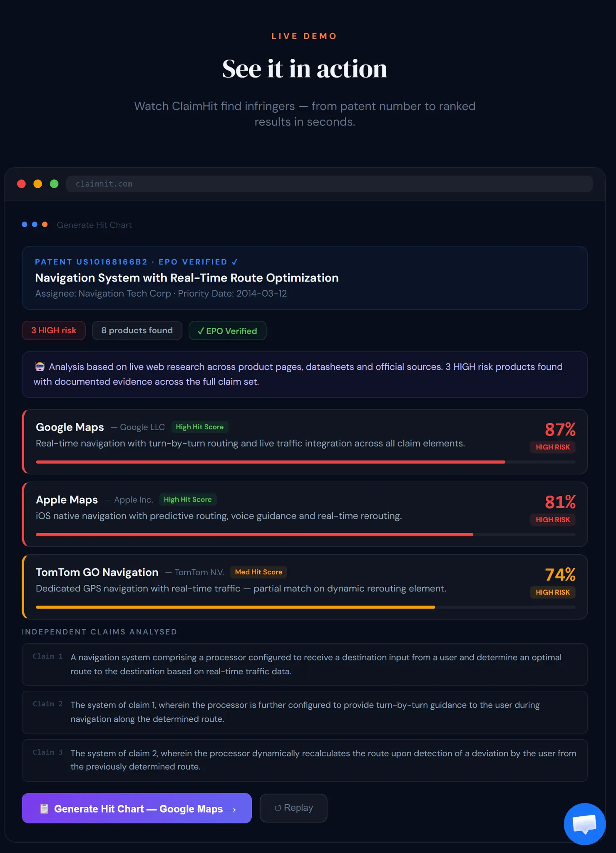Click the 87% score value

(560, 429)
